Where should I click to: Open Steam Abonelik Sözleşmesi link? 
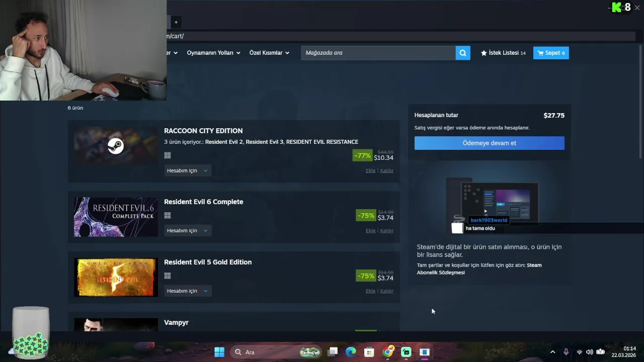click(479, 268)
